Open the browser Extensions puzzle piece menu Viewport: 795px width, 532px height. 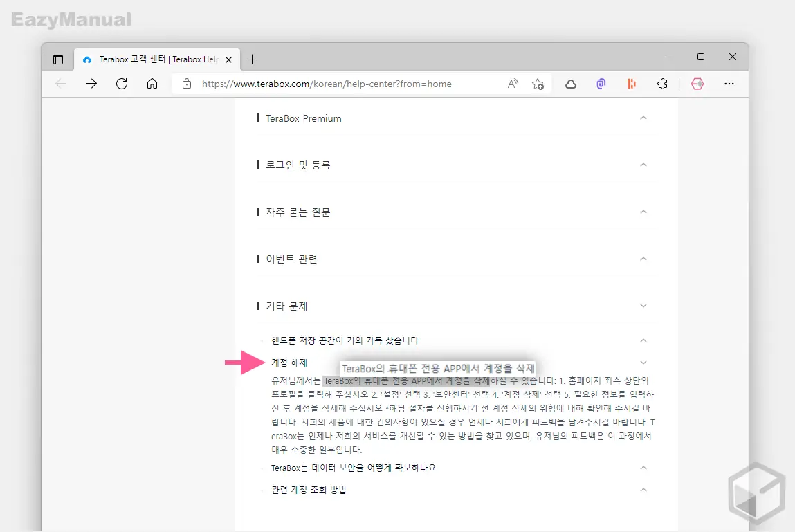click(x=662, y=84)
